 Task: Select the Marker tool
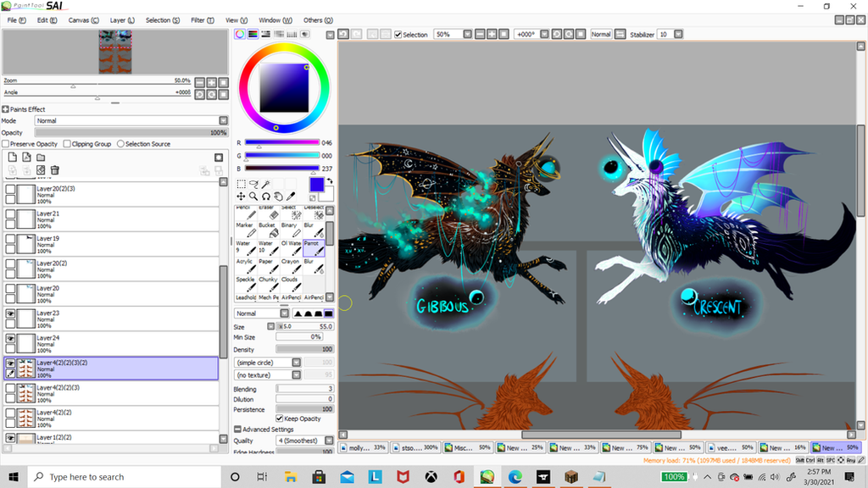click(245, 230)
